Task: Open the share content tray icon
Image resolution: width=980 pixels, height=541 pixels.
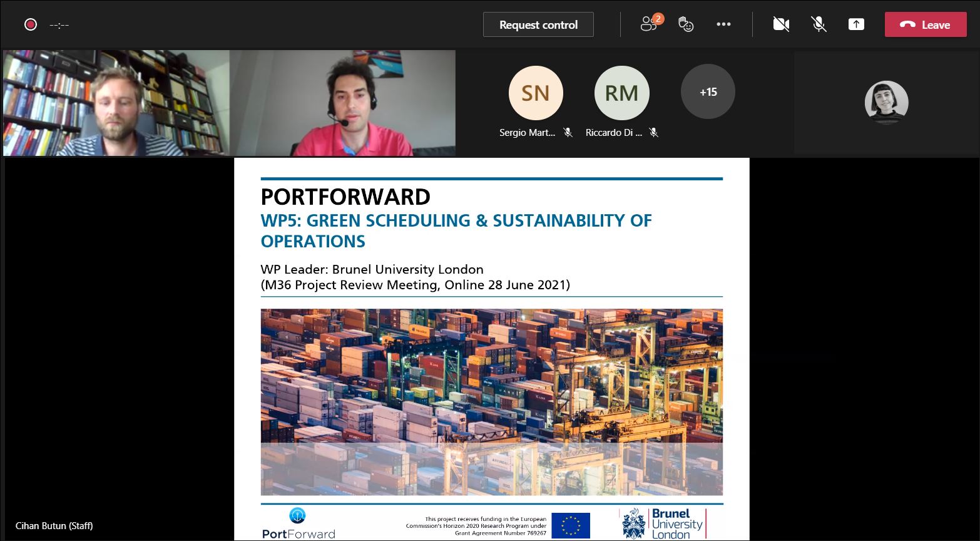Action: click(x=856, y=24)
